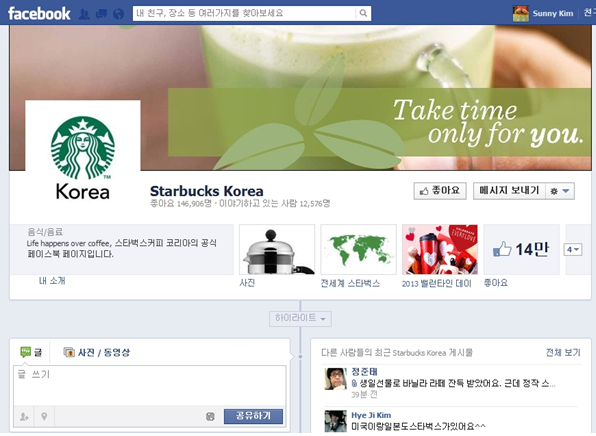
Task: Open the 사진 photos label
Action: (247, 283)
